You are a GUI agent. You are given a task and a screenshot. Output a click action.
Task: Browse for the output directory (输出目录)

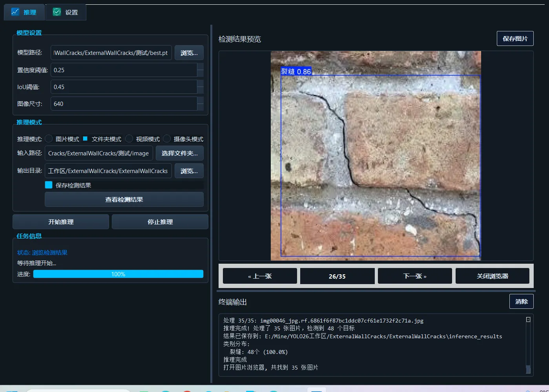click(189, 171)
